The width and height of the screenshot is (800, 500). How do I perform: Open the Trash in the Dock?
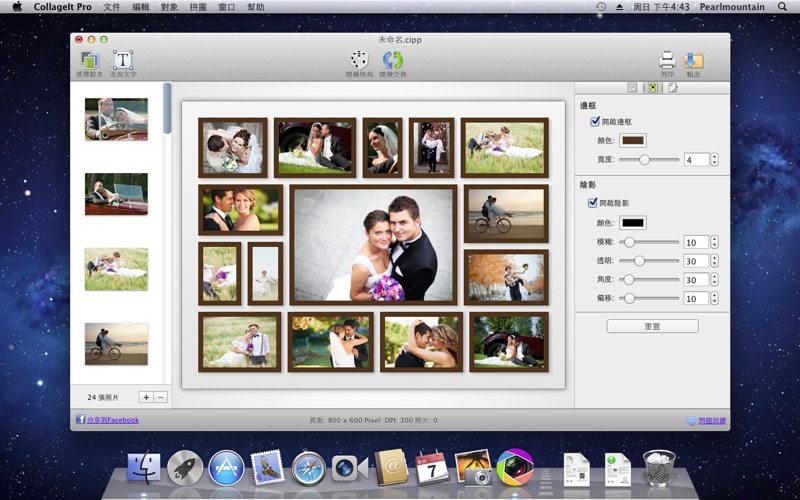click(x=659, y=468)
